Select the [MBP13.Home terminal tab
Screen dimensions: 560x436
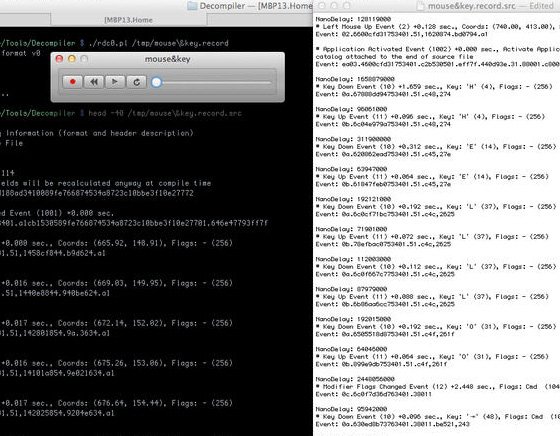pyautogui.click(x=128, y=20)
